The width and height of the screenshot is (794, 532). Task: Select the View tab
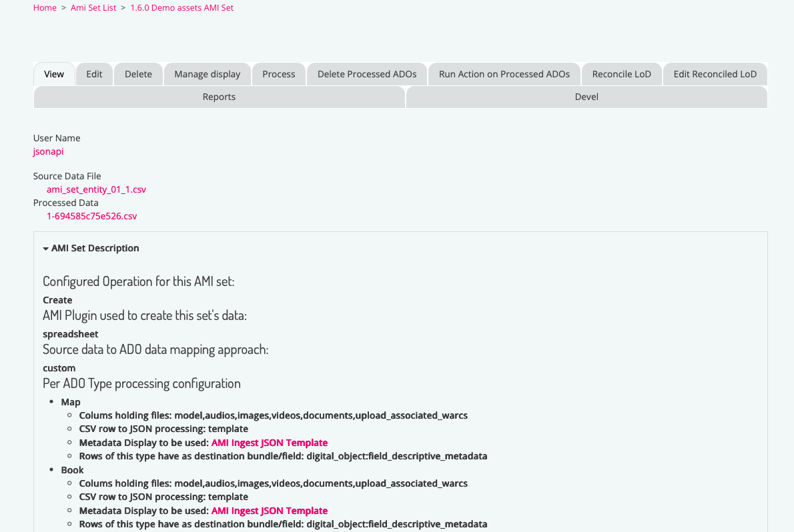(x=54, y=74)
